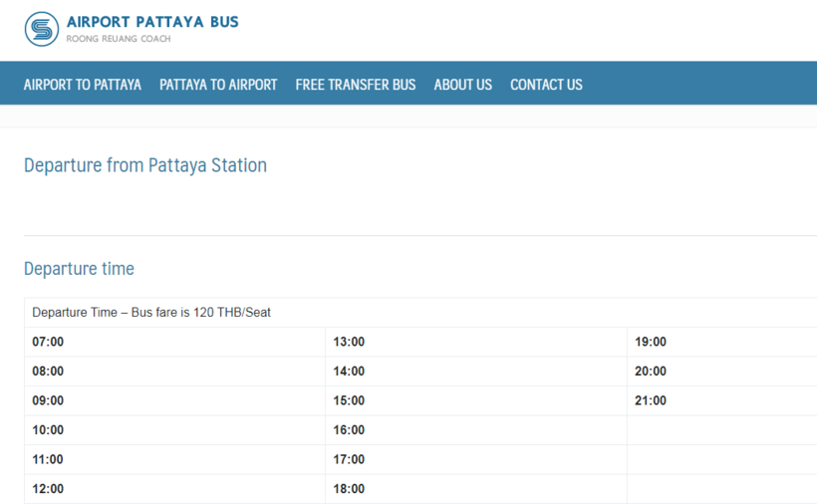This screenshot has height=504, width=817.
Task: Select the 07:00 departure time cell
Action: click(48, 342)
